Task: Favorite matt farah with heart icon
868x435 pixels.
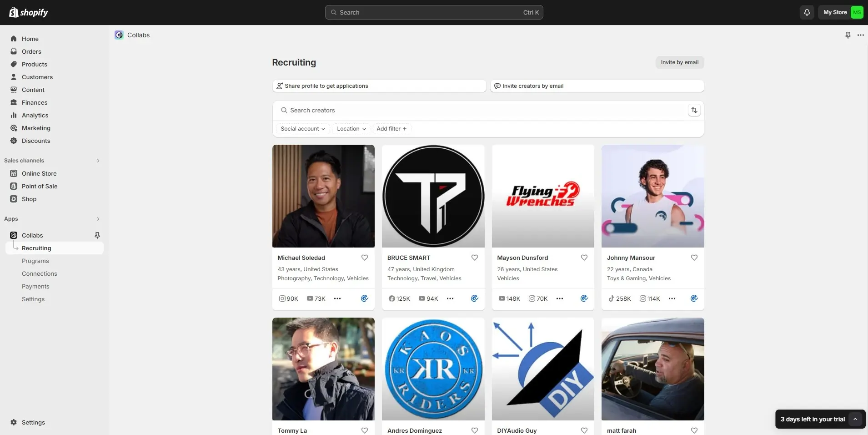Action: tap(694, 430)
